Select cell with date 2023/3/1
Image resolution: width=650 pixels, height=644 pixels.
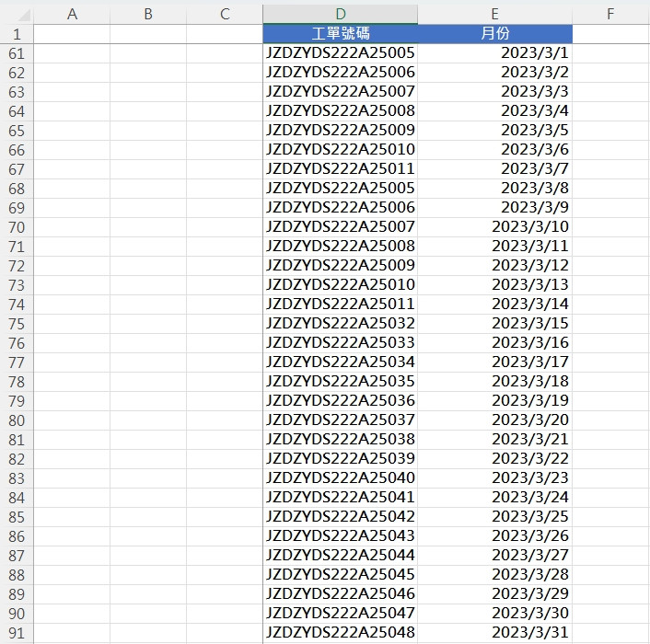point(495,53)
